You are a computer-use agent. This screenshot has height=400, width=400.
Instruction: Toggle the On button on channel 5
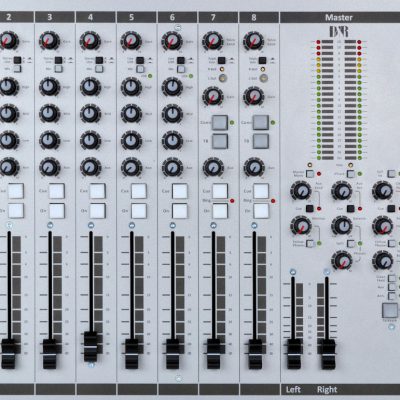coord(139,211)
